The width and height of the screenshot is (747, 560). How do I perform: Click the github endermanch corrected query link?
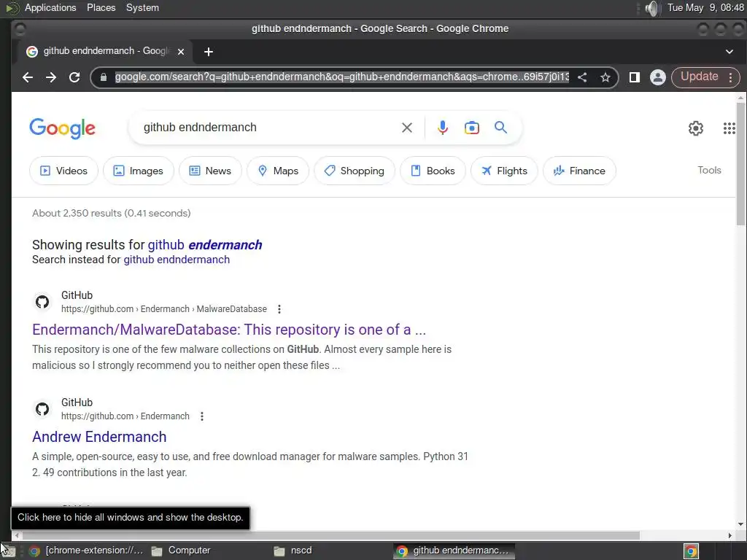[205, 245]
